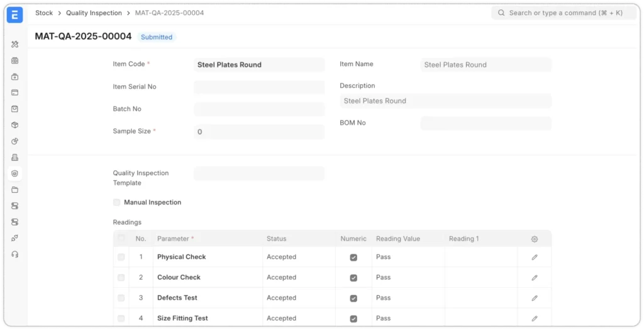Viewport: 644px width, 330px height.
Task: Open the tools module in the sidebar
Action: pyautogui.click(x=15, y=44)
